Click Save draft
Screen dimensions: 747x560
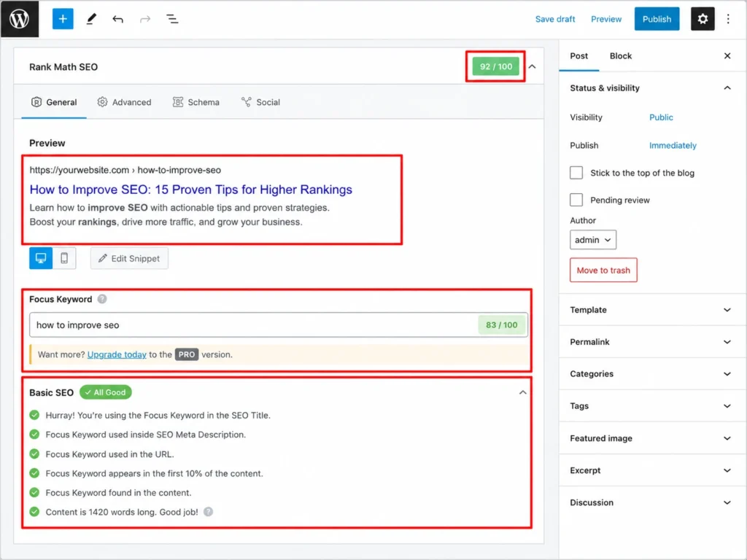coord(555,19)
